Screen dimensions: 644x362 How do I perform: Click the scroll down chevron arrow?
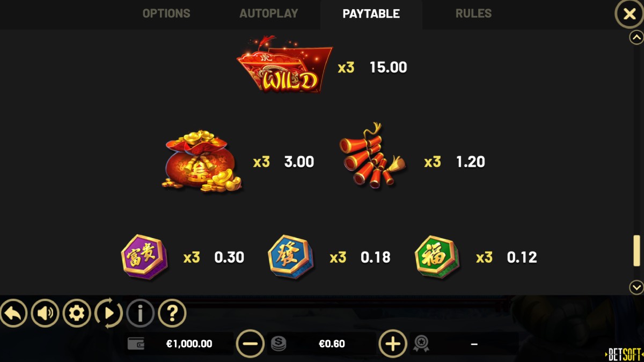click(x=636, y=287)
